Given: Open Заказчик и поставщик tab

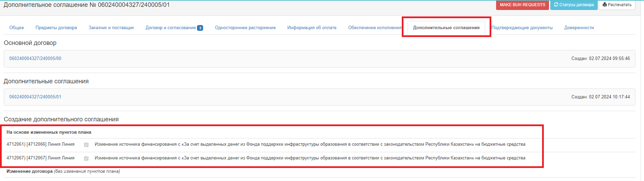Looking at the screenshot, I should point(112,28).
